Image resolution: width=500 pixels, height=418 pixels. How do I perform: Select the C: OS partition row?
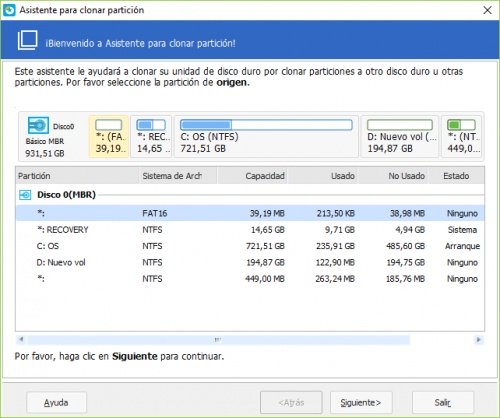tap(250, 246)
